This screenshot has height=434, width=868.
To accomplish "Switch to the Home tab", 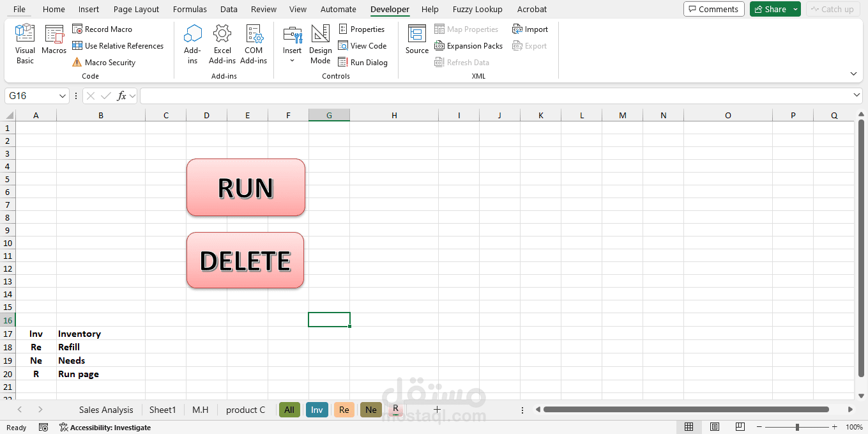I will [54, 9].
